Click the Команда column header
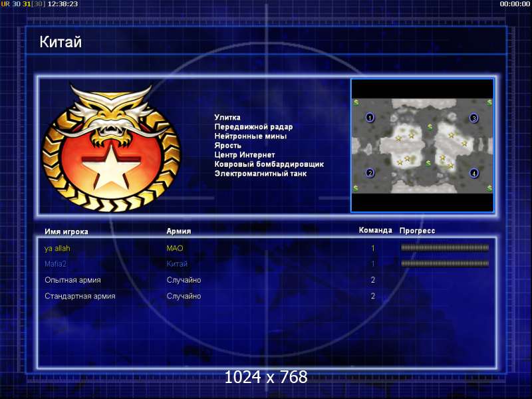532x399 pixels. coord(375,230)
